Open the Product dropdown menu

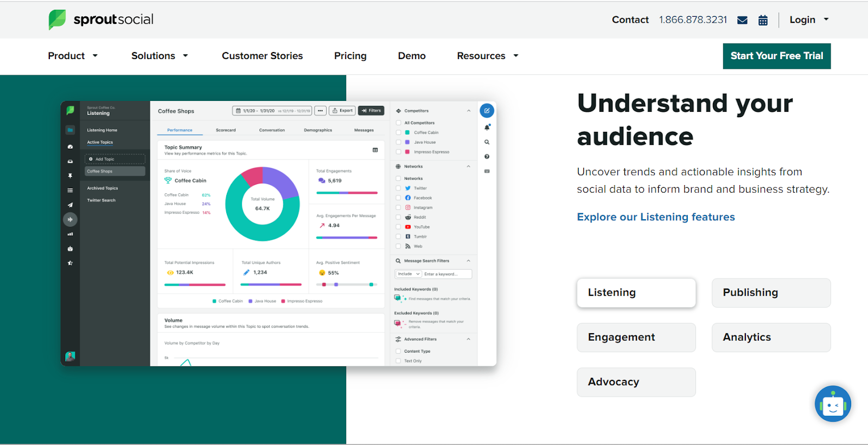point(73,56)
